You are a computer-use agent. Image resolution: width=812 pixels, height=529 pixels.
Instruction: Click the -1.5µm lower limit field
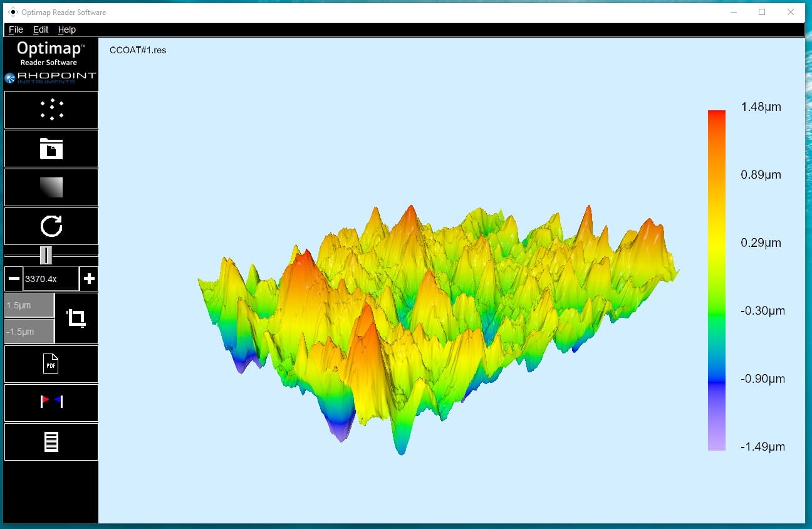tap(29, 331)
